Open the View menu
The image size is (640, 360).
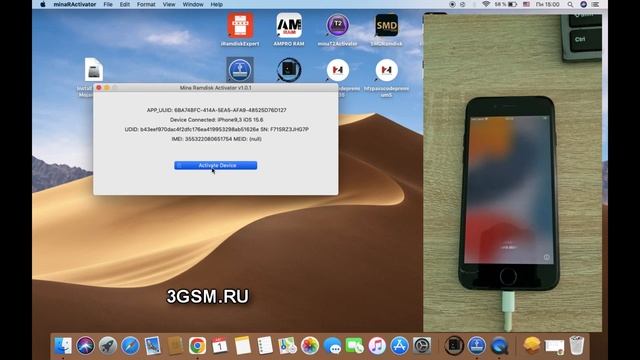pos(169,4)
